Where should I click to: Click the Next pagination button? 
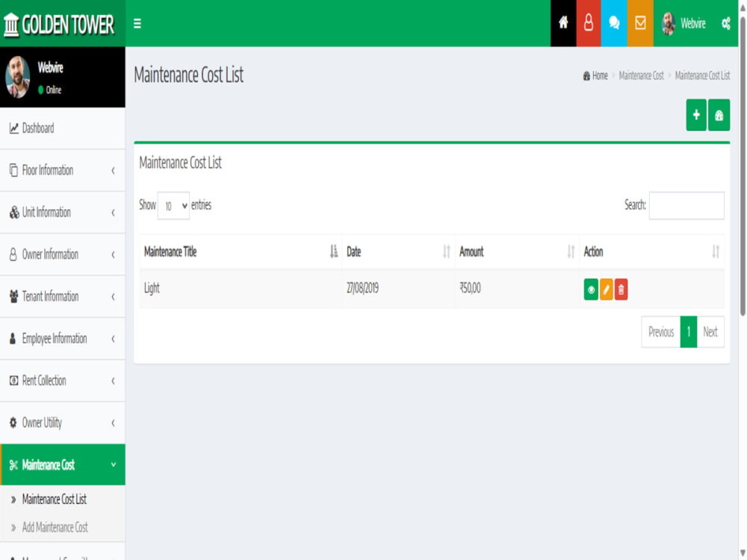pyautogui.click(x=710, y=332)
